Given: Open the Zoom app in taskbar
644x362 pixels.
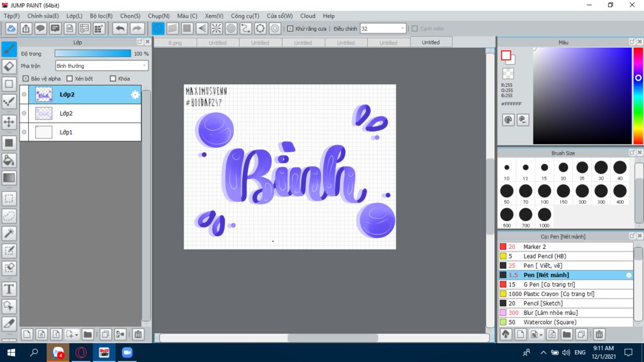Looking at the screenshot, I should (x=127, y=353).
